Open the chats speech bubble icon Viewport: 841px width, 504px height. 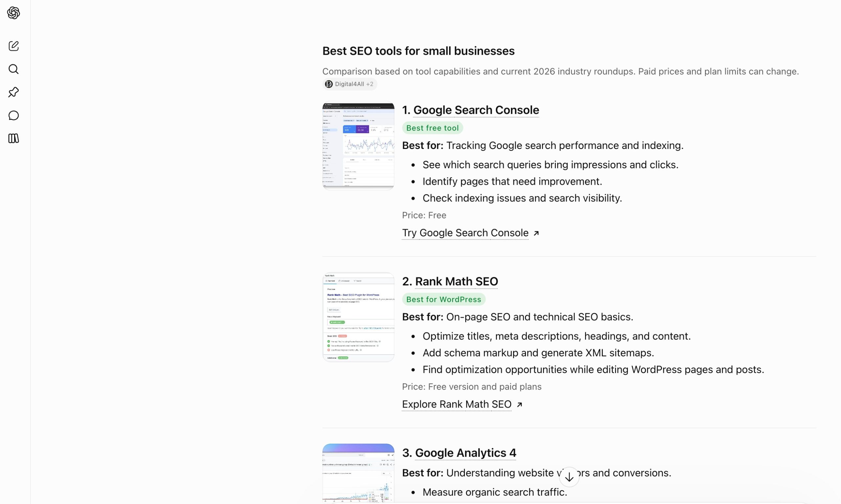pyautogui.click(x=13, y=115)
